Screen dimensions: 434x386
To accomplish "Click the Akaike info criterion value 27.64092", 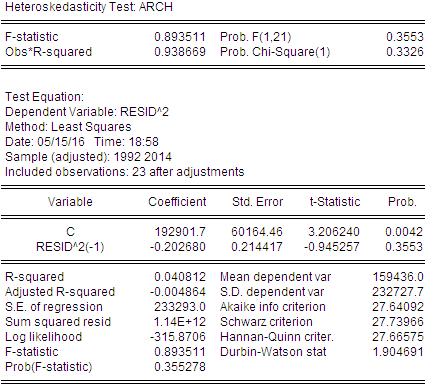I will click(x=398, y=307).
